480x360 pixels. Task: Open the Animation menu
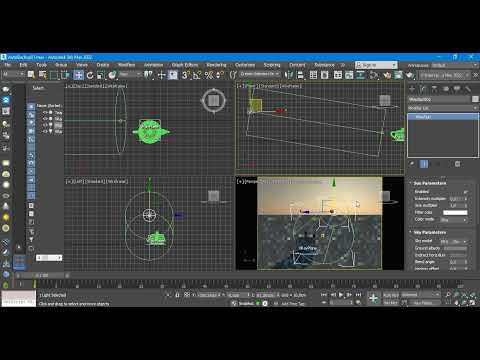click(x=153, y=65)
